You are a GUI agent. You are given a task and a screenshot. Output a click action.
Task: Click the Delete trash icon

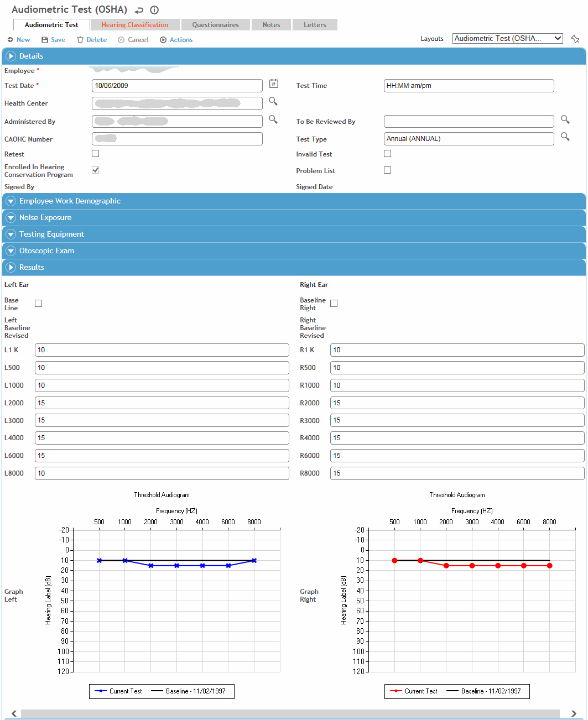[80, 40]
